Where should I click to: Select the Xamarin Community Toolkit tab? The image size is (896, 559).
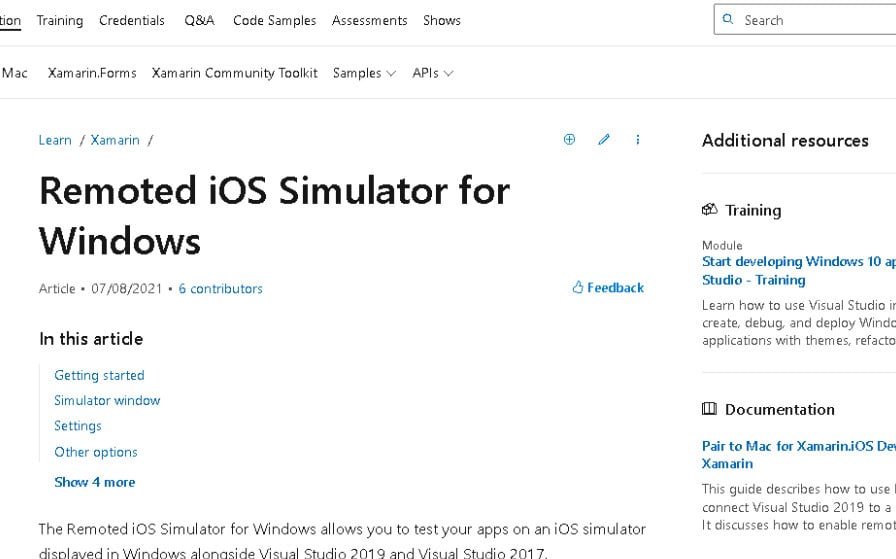click(234, 73)
